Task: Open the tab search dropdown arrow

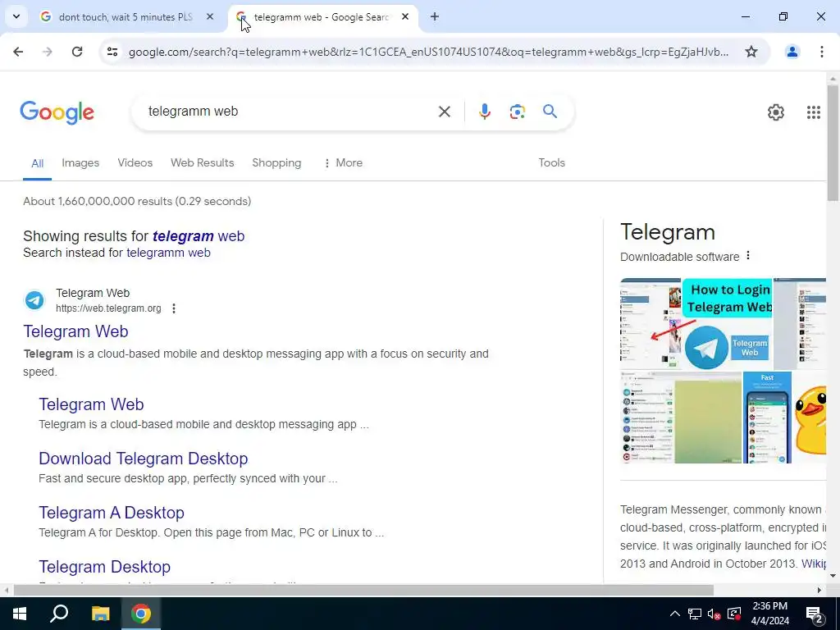Action: [x=16, y=16]
